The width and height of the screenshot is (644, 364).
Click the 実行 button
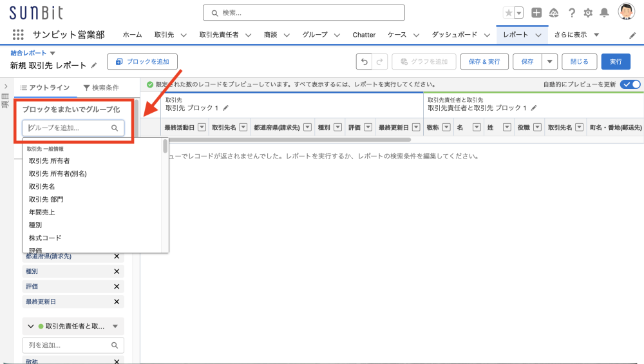pos(616,62)
